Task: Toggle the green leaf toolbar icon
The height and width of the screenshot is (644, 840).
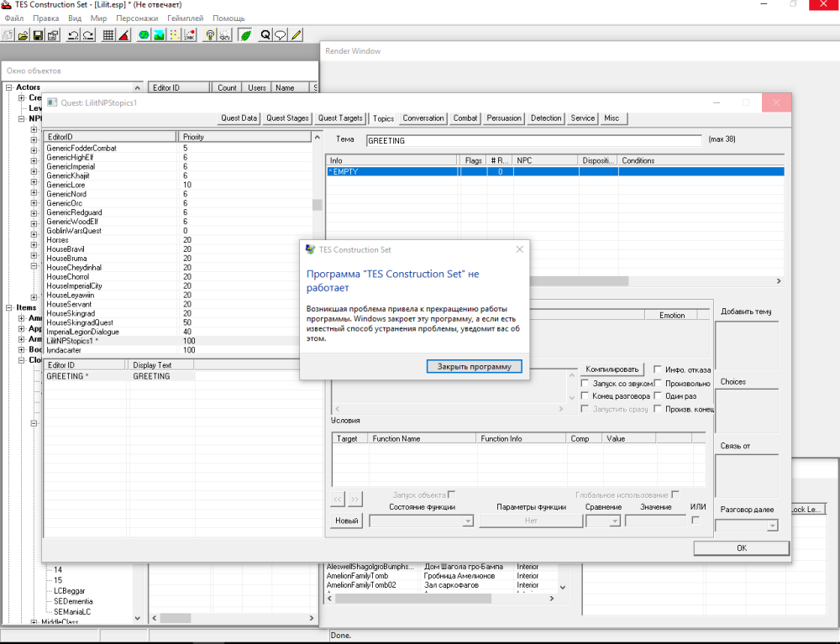Action: pos(245,35)
